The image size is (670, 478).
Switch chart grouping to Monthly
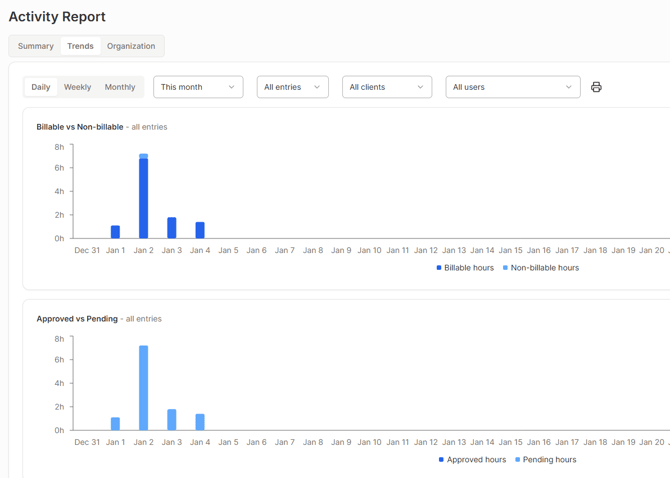(120, 87)
